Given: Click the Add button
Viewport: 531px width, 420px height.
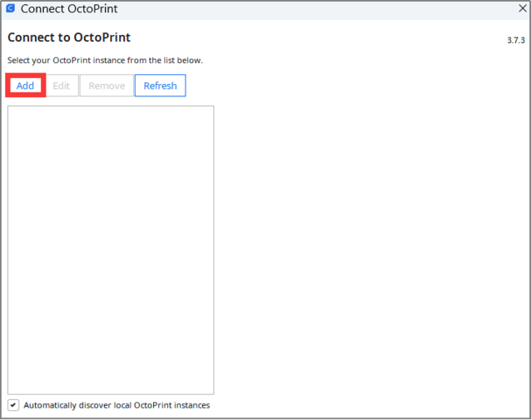Looking at the screenshot, I should (25, 86).
